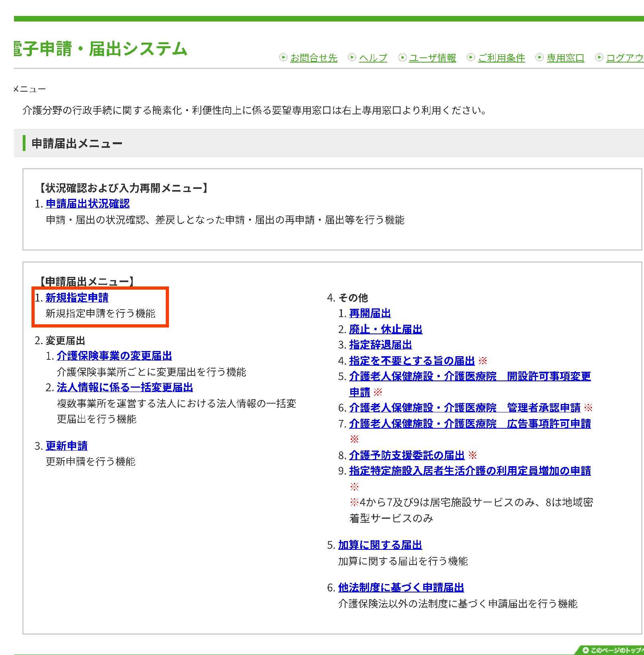Open 法人情報に係る一括変更届出
This screenshot has height=655, width=644.
pos(125,387)
